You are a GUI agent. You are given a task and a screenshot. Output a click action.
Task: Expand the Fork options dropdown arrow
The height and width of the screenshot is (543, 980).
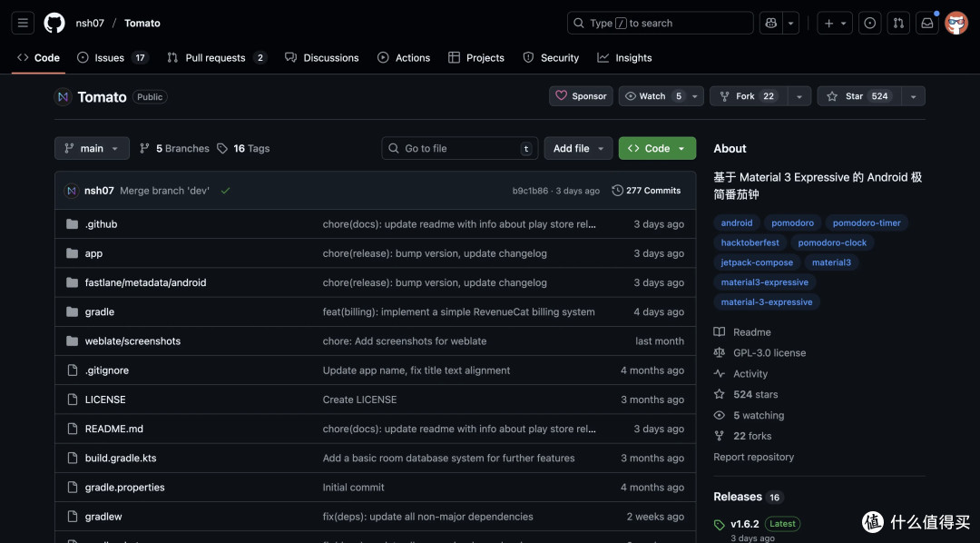click(x=799, y=96)
